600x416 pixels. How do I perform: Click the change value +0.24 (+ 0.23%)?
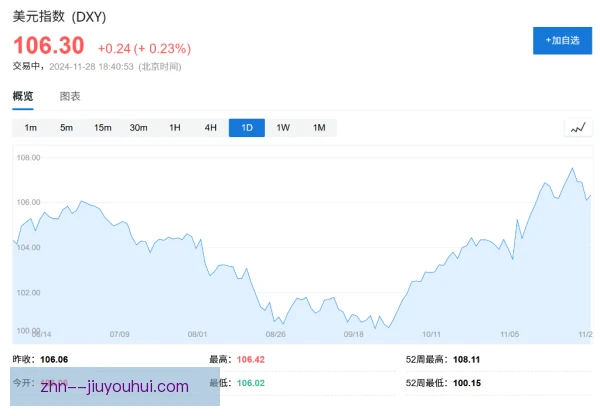[144, 49]
